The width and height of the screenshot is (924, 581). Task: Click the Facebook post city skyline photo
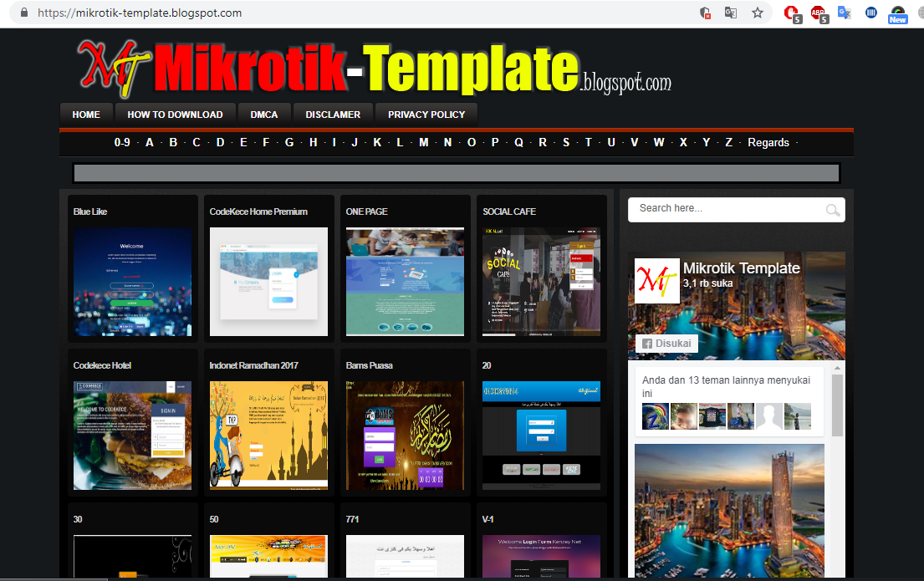(729, 511)
